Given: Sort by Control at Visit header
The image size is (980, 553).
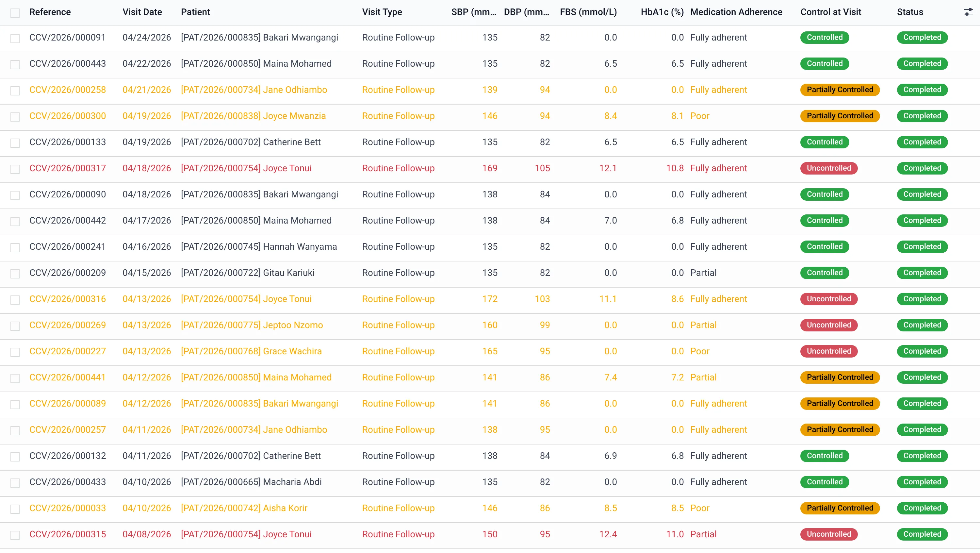Looking at the screenshot, I should (831, 12).
